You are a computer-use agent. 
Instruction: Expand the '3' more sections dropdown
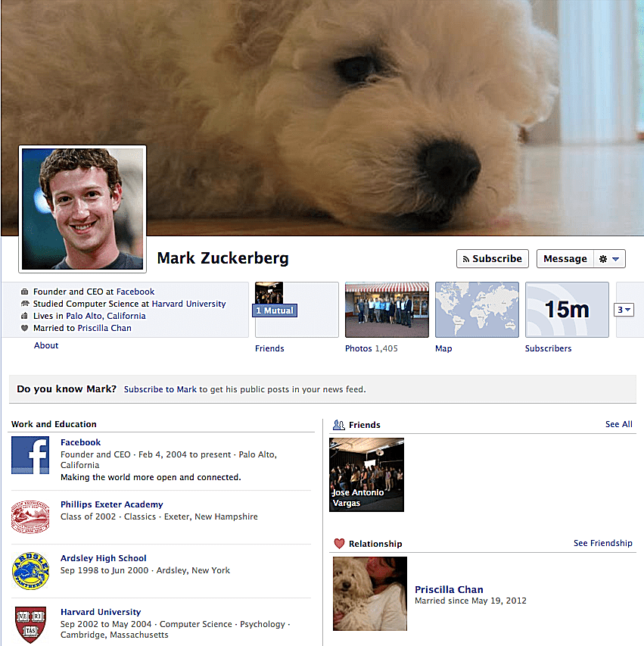[624, 310]
